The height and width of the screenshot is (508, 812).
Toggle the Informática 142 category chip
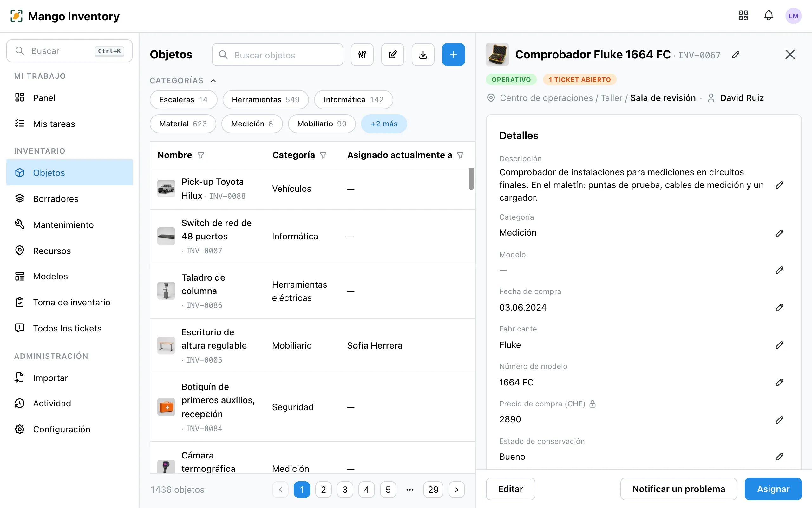pos(353,99)
